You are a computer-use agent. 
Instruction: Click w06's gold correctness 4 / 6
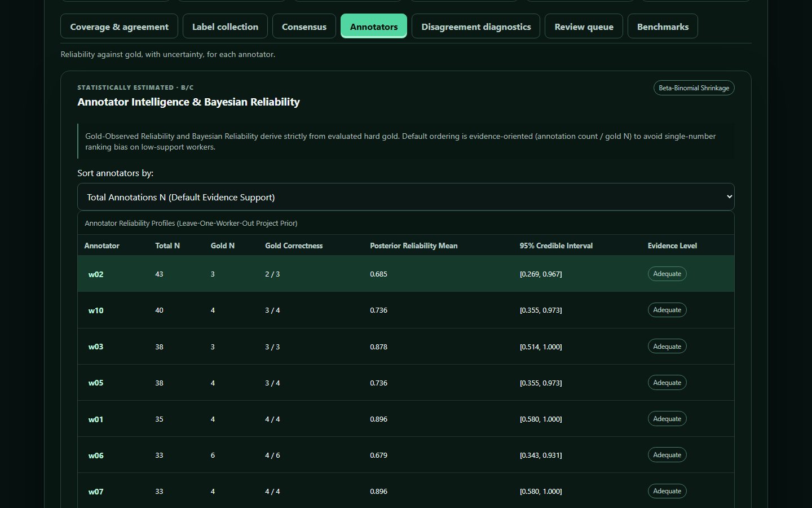272,455
